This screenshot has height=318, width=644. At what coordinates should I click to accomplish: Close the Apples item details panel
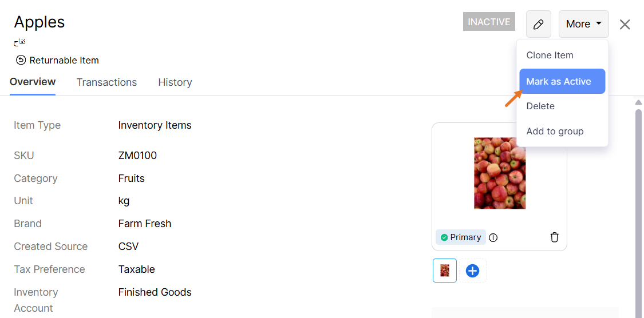pos(625,24)
